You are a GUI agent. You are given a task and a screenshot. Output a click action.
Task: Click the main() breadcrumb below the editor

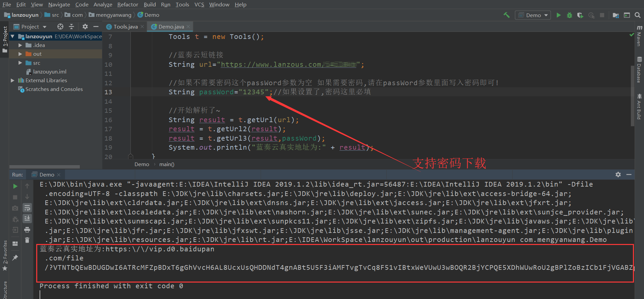coord(167,164)
